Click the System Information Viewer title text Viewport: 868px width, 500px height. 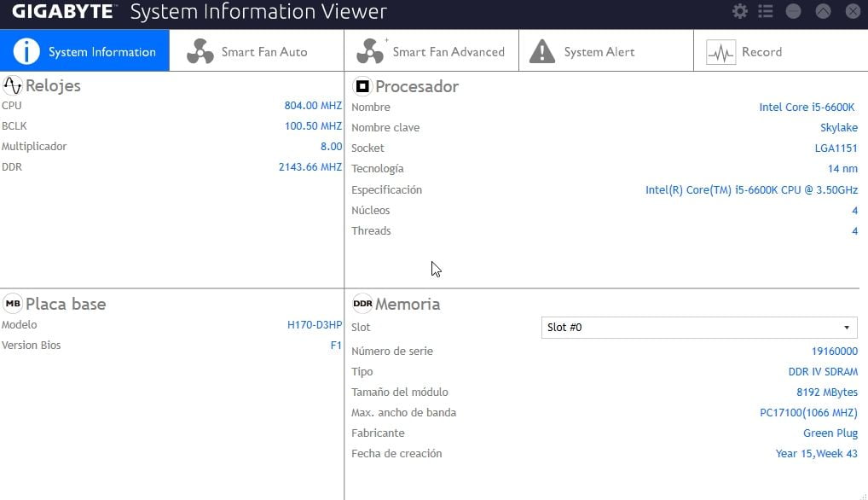point(258,12)
